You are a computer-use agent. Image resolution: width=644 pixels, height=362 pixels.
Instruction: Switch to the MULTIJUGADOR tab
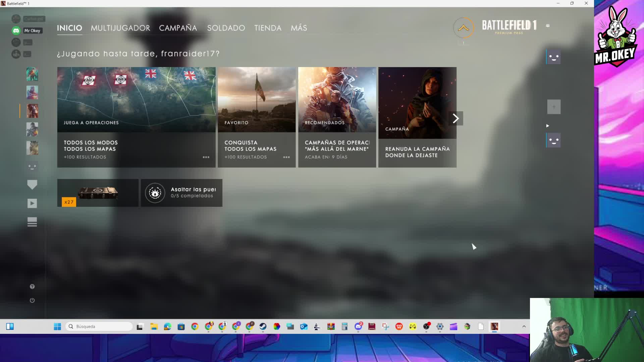click(120, 28)
